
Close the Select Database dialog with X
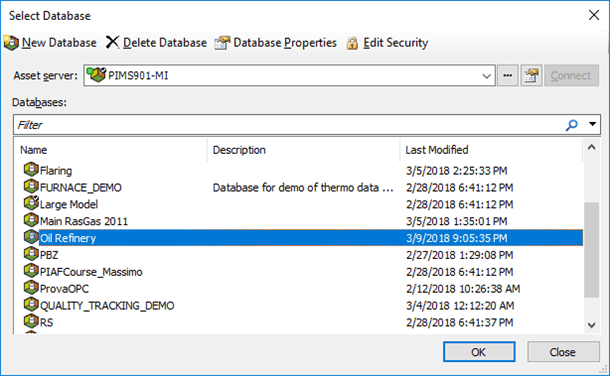click(594, 15)
